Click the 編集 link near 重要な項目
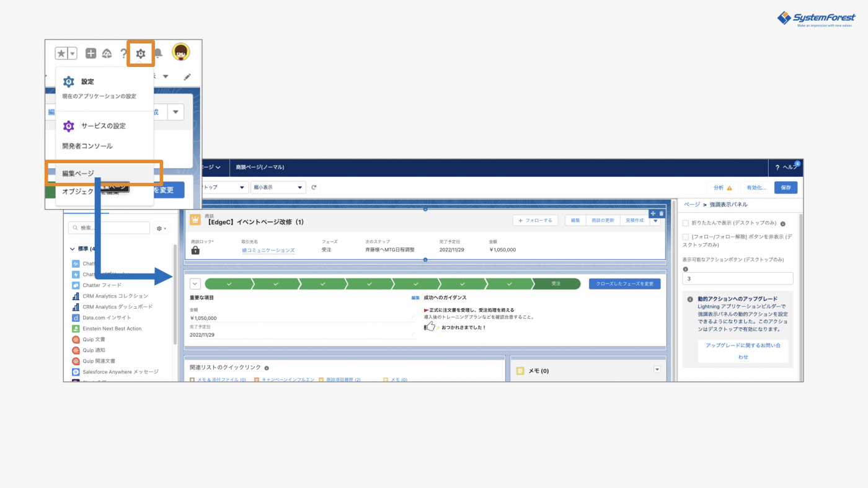The height and width of the screenshot is (488, 868). pyautogui.click(x=415, y=298)
